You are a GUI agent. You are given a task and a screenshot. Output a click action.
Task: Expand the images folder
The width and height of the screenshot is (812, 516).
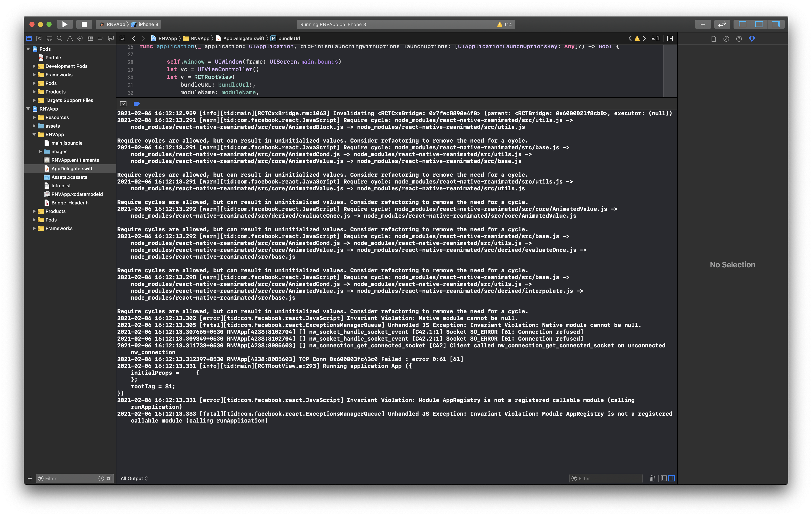[40, 152]
